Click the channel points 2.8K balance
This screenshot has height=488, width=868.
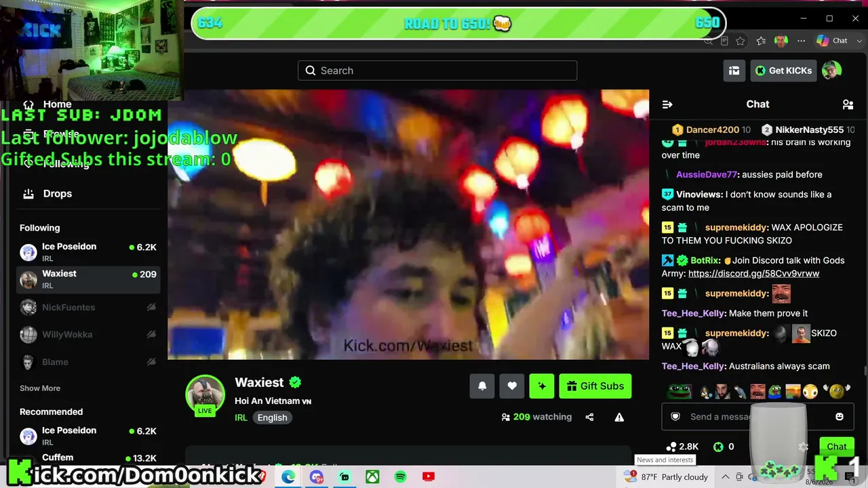tap(682, 447)
